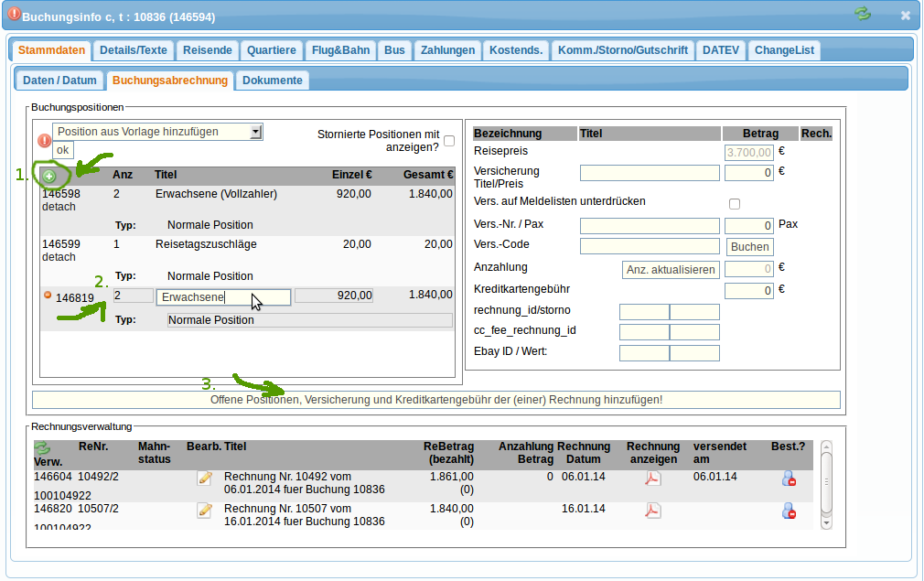The image size is (924, 581).
Task: Click the edit pencil for invoice 10507/2
Action: [x=204, y=510]
